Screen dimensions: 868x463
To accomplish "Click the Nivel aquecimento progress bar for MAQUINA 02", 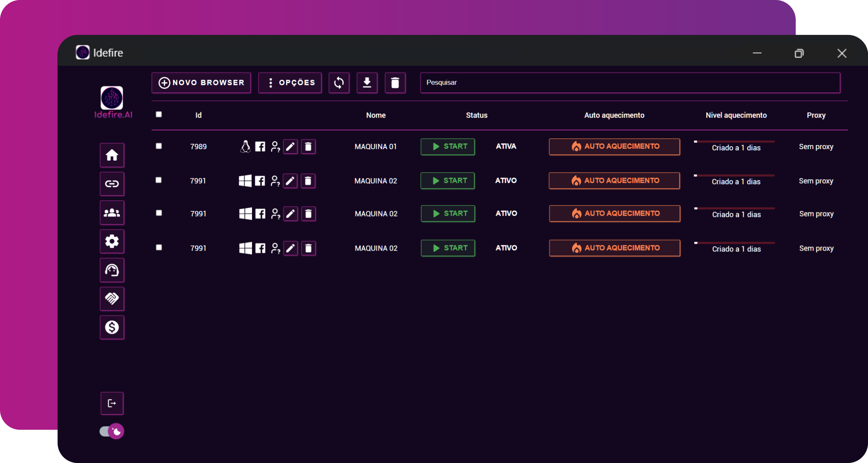I will click(734, 175).
